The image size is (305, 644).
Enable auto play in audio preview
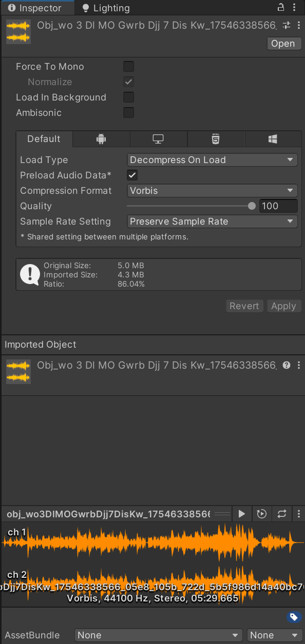[262, 514]
